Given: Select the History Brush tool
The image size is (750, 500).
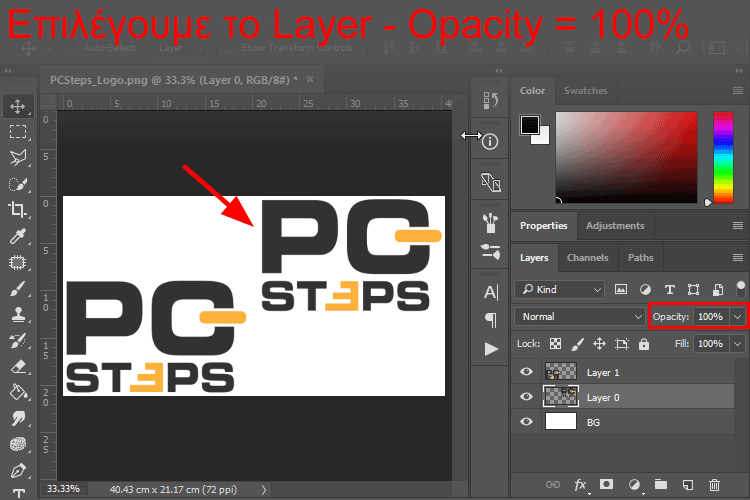Looking at the screenshot, I should (x=18, y=341).
